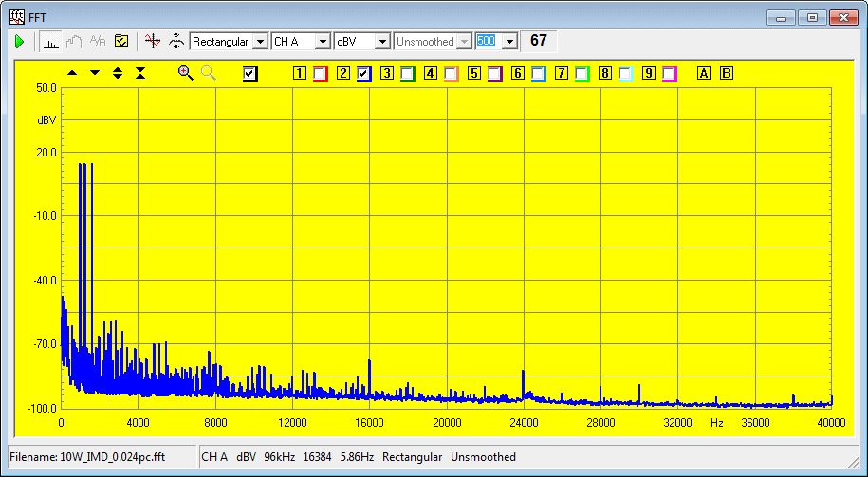Select memory slot number 9 button
868x477 pixels.
coord(649,73)
